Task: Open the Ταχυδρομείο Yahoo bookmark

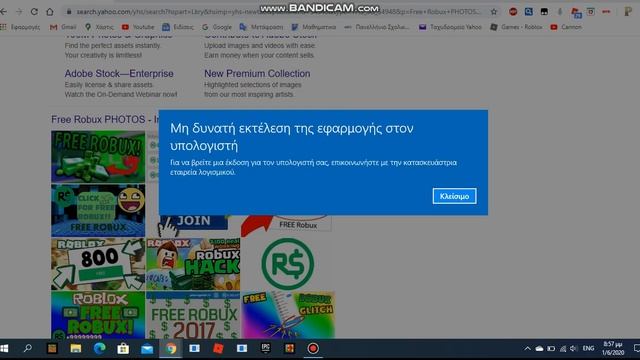Action: click(451, 27)
